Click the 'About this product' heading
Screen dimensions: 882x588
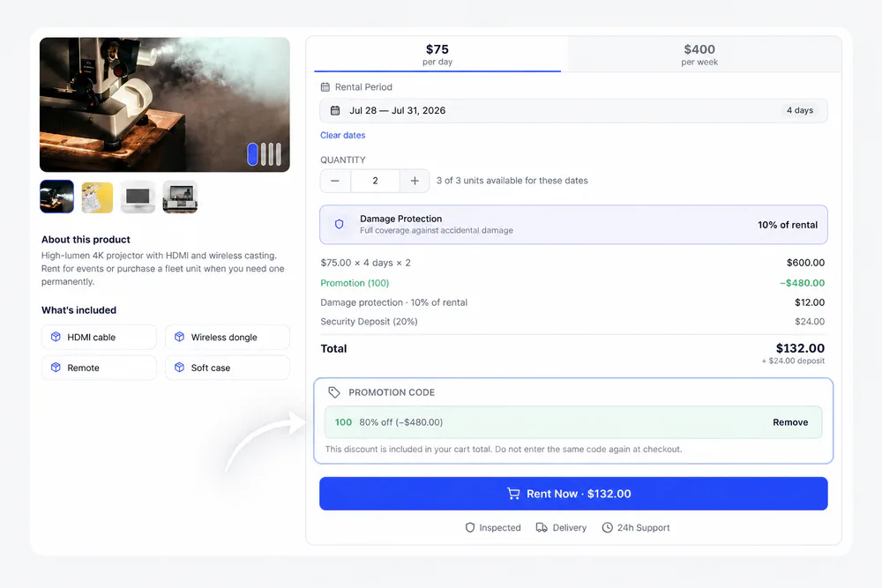tap(86, 240)
